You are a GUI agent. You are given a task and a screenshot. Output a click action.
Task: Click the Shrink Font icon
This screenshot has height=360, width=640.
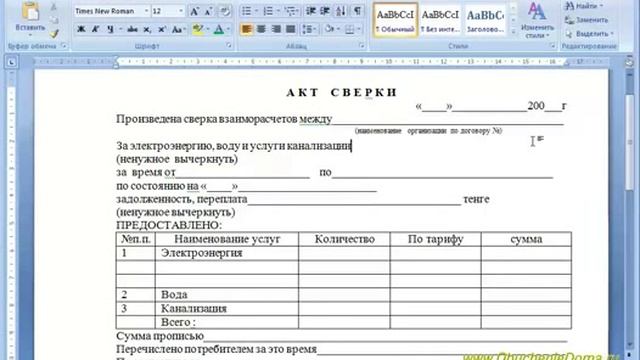click(x=208, y=11)
